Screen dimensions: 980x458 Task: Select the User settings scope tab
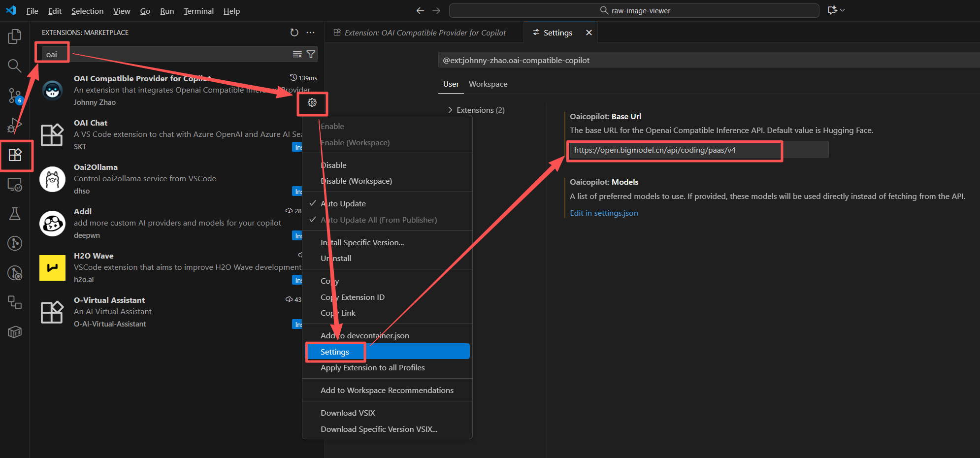pyautogui.click(x=451, y=84)
